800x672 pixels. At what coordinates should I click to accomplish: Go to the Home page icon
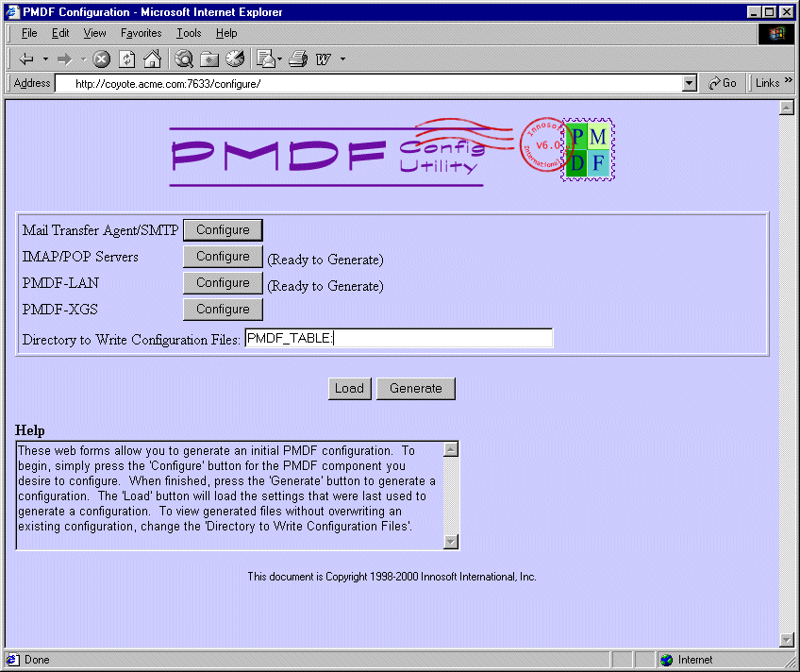click(x=151, y=59)
